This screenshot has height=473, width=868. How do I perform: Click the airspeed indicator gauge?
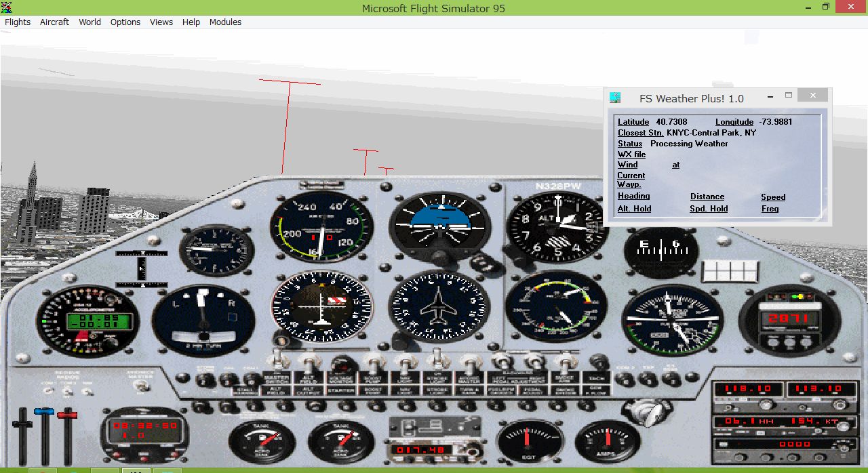tap(322, 227)
